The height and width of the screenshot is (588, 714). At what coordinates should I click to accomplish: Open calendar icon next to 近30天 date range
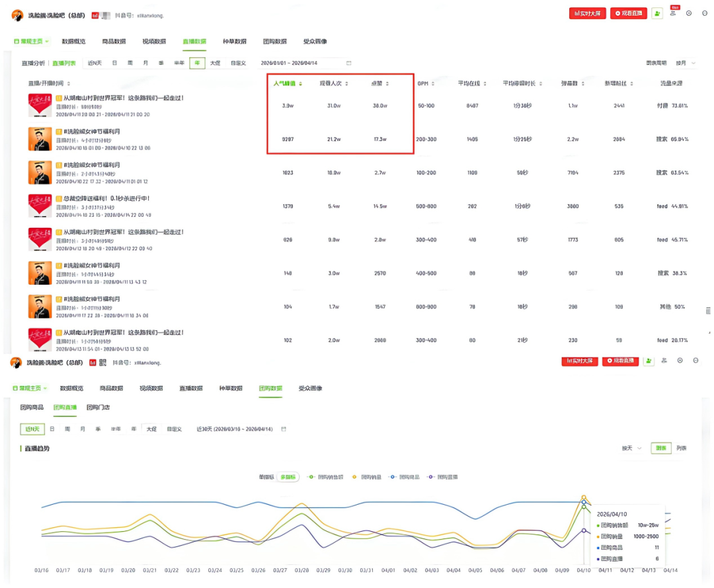coord(284,429)
